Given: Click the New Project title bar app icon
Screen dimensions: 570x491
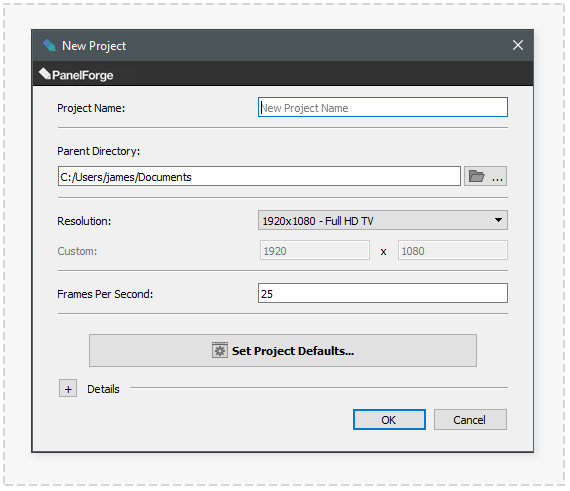Looking at the screenshot, I should coord(49,45).
